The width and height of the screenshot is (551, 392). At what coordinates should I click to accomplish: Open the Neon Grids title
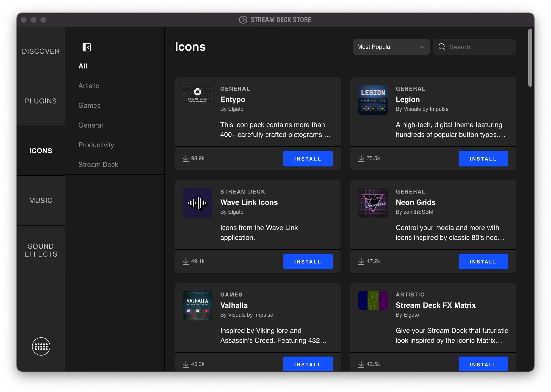pos(416,202)
